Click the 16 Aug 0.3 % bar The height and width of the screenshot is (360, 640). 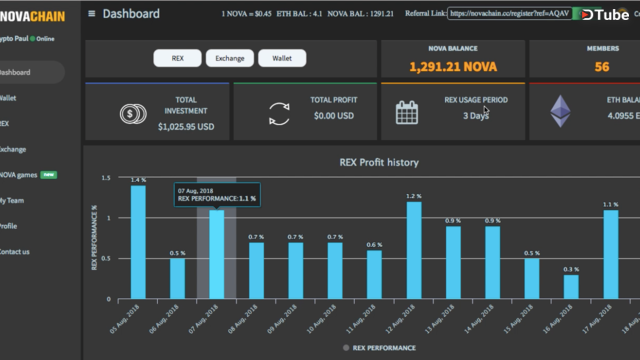click(571, 287)
